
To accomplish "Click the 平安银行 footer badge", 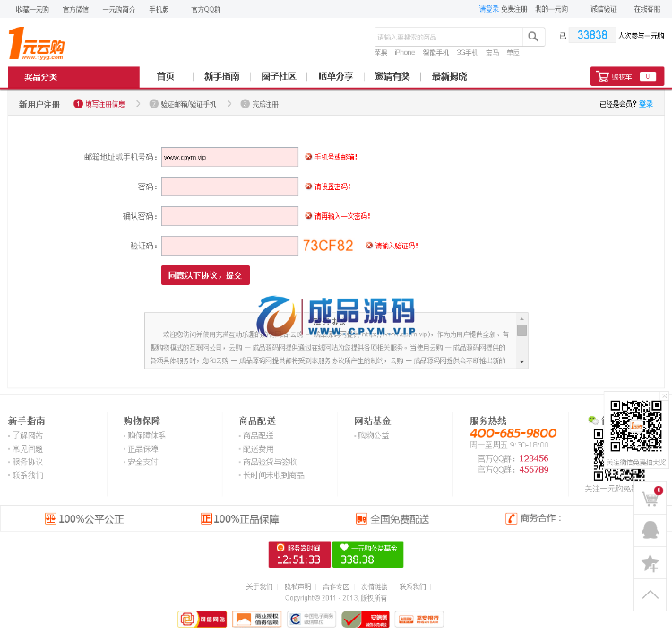I will [418, 619].
